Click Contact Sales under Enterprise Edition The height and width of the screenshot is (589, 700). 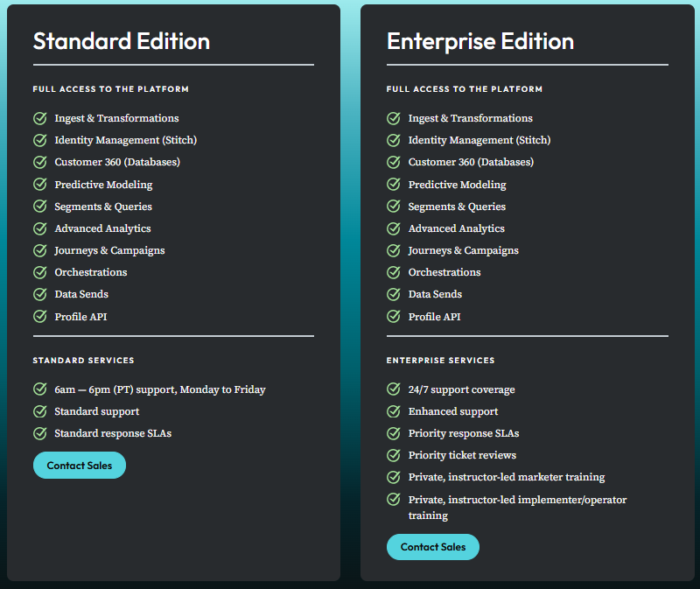(433, 547)
